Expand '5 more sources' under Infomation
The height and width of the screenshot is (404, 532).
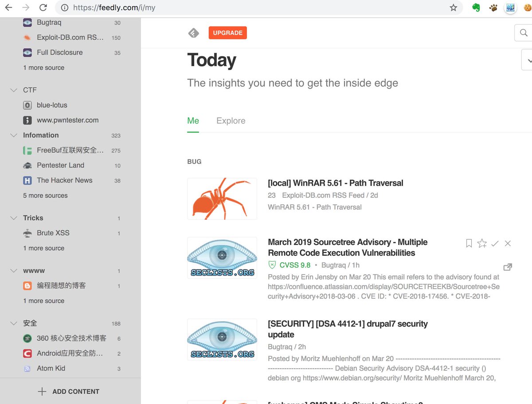click(45, 195)
